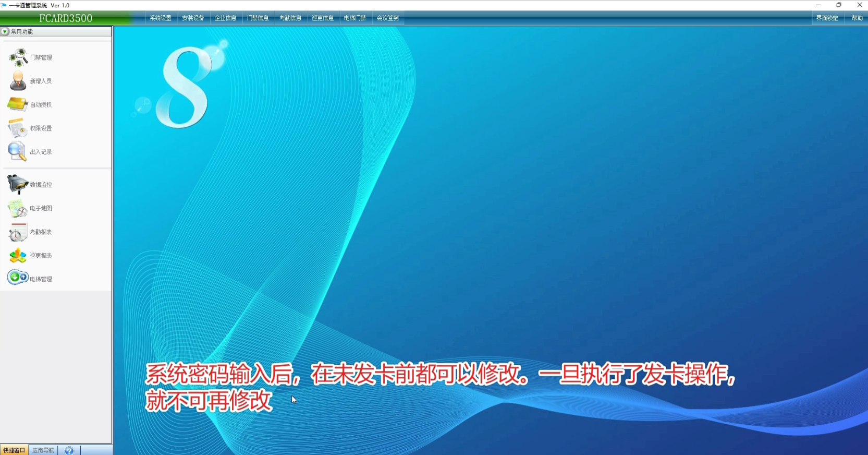Screen dimensions: 868x455
Task: Open 电梯管理 elevator management icon
Action: point(17,278)
